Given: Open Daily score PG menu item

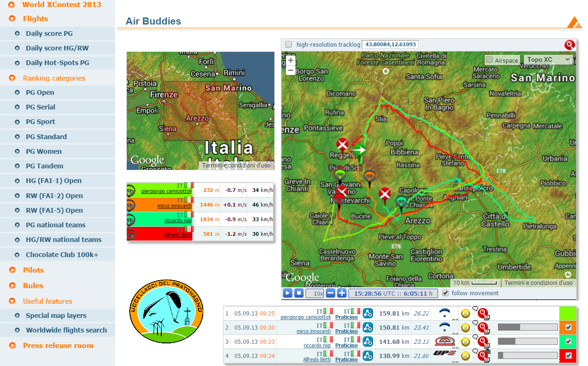Looking at the screenshot, I should pos(49,33).
